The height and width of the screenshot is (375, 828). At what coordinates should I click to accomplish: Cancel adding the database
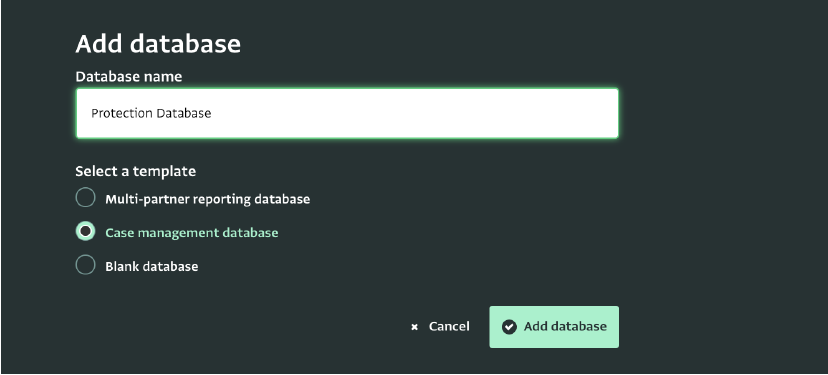pos(440,327)
